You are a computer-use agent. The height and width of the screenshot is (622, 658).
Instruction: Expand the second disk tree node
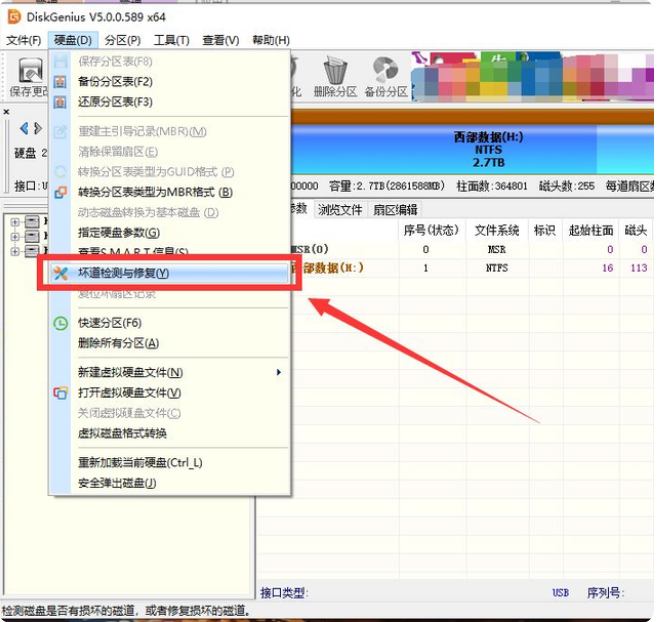15,236
